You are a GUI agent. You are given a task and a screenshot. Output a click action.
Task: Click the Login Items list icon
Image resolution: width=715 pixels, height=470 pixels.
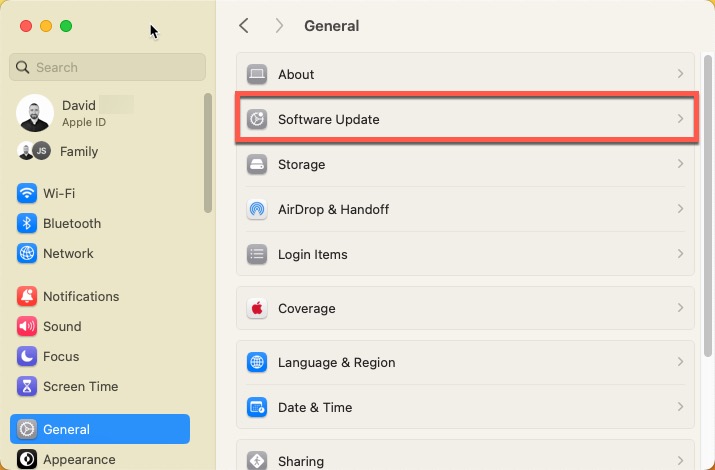257,254
